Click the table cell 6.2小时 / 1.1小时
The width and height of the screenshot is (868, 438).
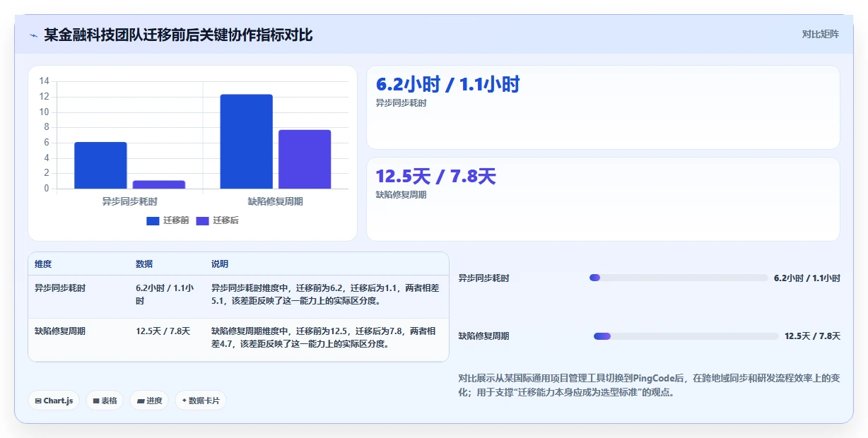coord(165,295)
